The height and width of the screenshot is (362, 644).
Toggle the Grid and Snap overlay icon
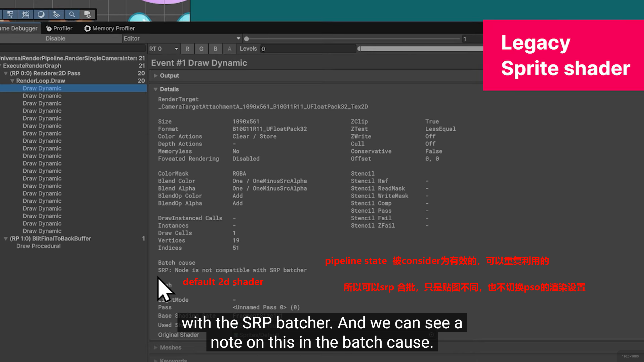tap(26, 14)
